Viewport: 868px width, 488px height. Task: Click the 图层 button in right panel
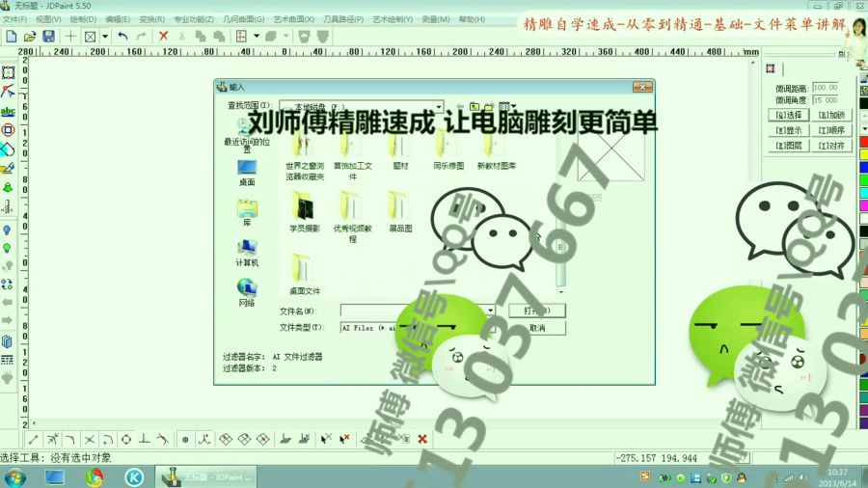(x=788, y=146)
